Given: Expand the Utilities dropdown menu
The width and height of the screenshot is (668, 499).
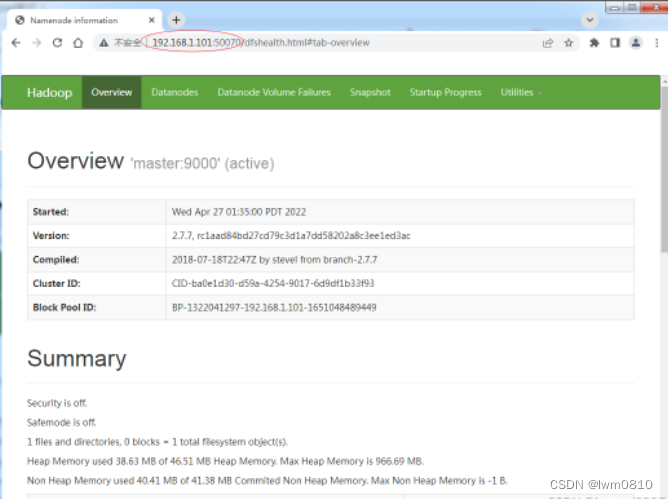Looking at the screenshot, I should click(521, 92).
